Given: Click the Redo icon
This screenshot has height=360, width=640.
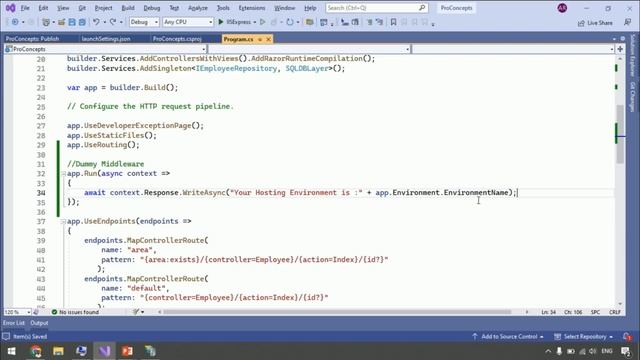Looking at the screenshot, I should 113,22.
